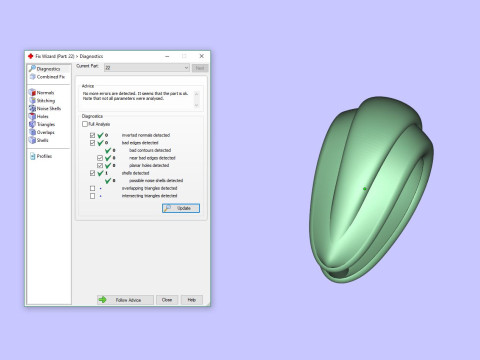
Task: Click the Update button
Action: pos(181,208)
